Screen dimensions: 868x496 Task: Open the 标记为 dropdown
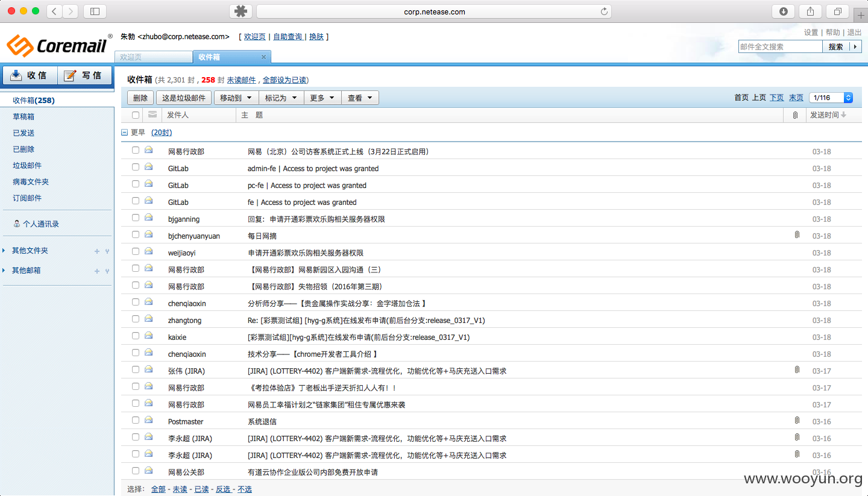click(x=281, y=98)
